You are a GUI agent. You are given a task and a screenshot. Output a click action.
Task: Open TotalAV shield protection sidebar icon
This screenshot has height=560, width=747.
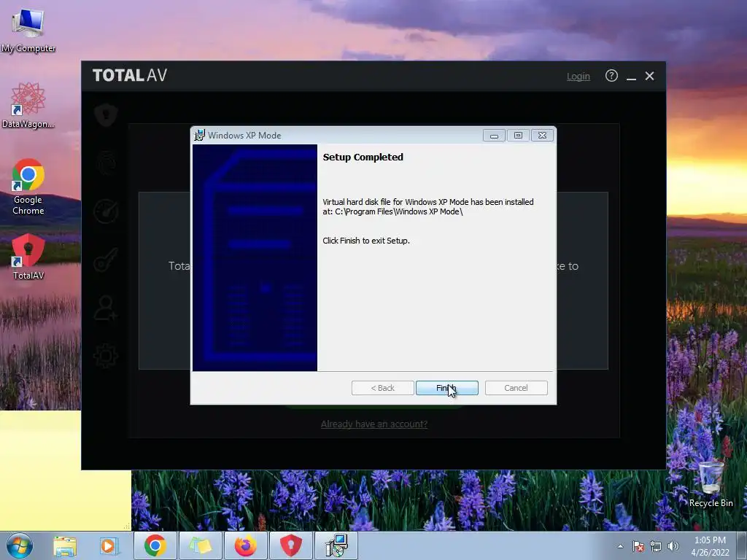(x=106, y=114)
